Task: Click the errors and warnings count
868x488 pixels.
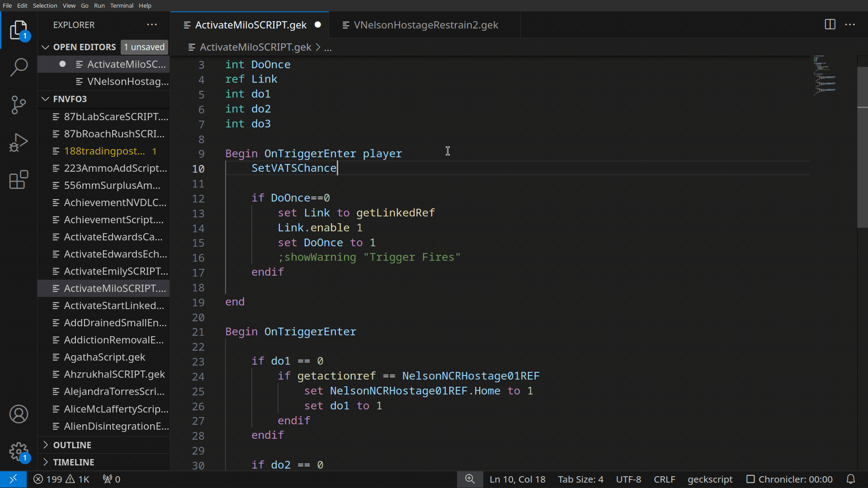Action: 61,479
